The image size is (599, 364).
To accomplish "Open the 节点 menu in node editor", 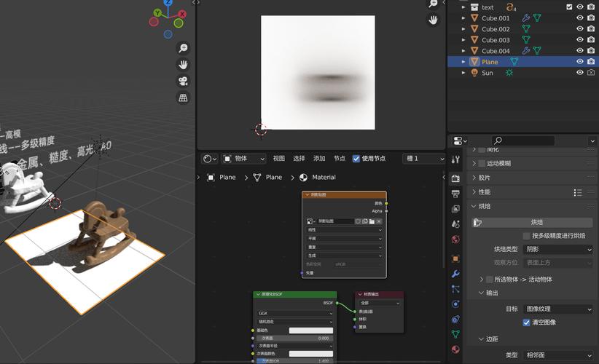I will [x=340, y=159].
